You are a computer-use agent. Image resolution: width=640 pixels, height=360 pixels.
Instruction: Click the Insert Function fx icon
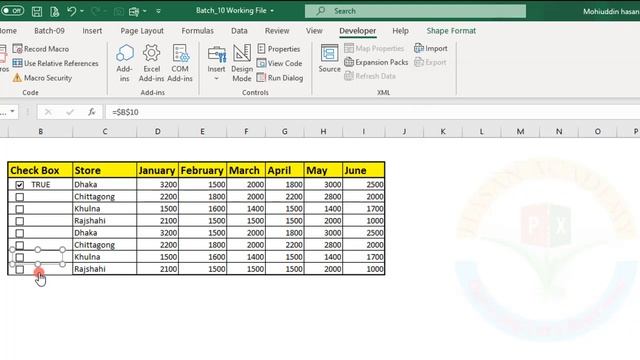coord(91,112)
